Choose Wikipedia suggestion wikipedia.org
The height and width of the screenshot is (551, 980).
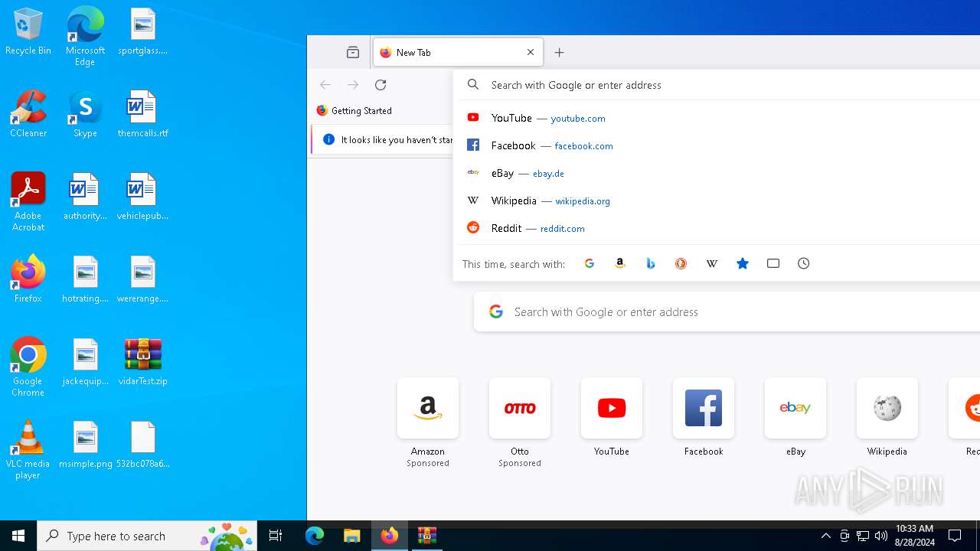pos(718,201)
